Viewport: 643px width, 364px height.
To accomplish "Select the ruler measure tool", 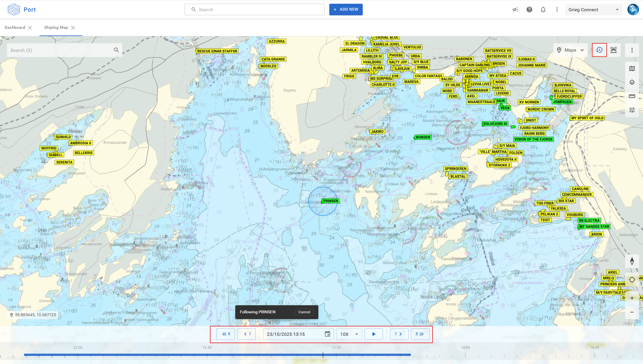I will pos(632,96).
